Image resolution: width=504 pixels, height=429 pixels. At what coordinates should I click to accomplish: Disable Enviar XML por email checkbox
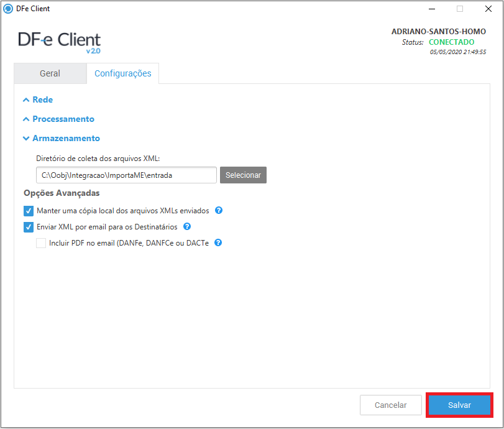29,227
